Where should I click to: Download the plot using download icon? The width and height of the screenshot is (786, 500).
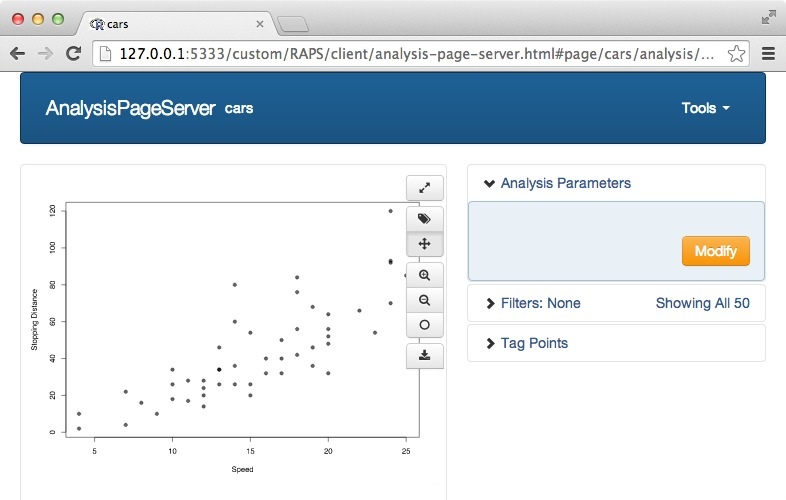coord(424,355)
